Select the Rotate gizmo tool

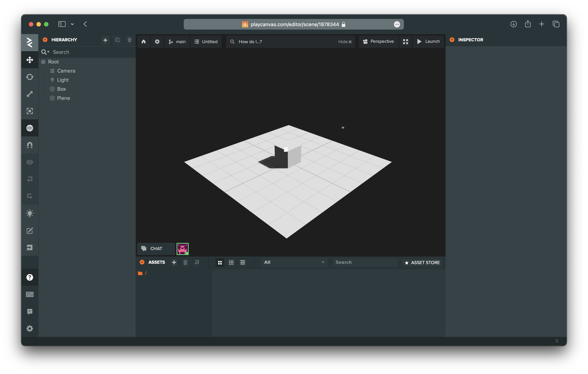(x=30, y=77)
